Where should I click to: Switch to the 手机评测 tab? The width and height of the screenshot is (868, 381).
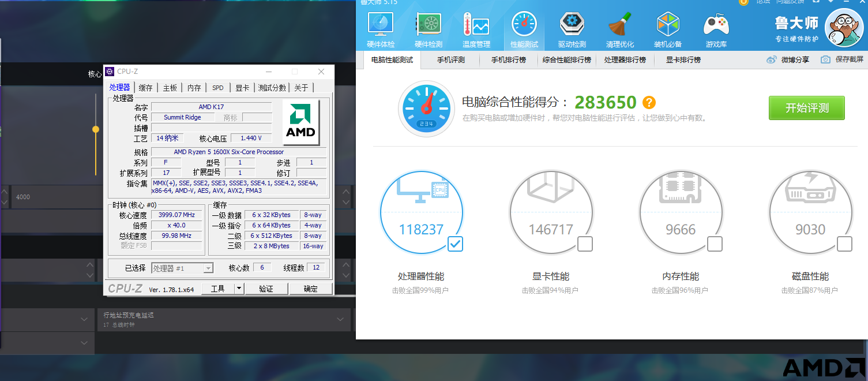[x=450, y=60]
